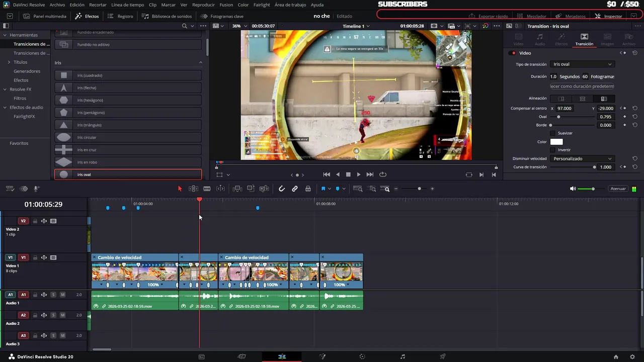The height and width of the screenshot is (362, 644).
Task: Open the Color page icon
Action: (x=362, y=356)
